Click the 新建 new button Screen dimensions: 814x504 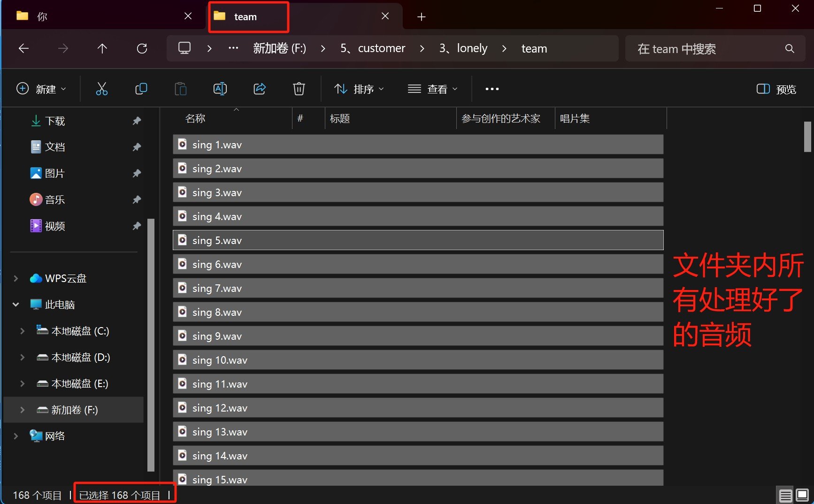pos(41,89)
